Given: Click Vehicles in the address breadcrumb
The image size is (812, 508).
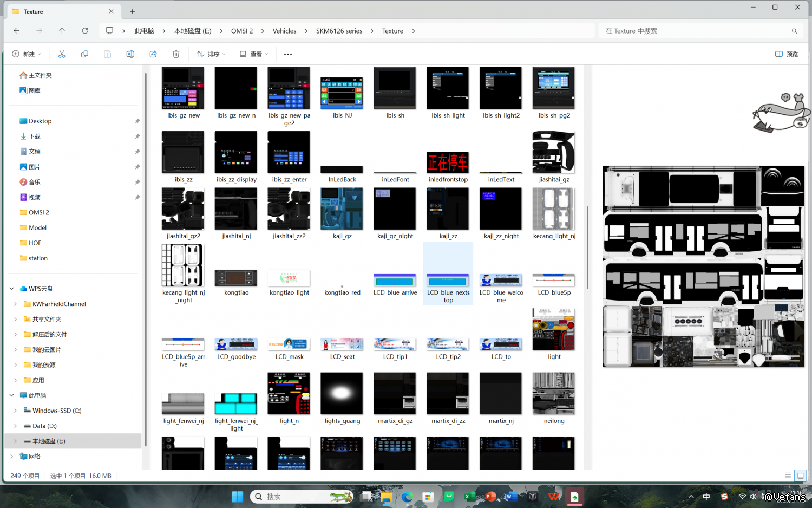Looking at the screenshot, I should pos(284,31).
